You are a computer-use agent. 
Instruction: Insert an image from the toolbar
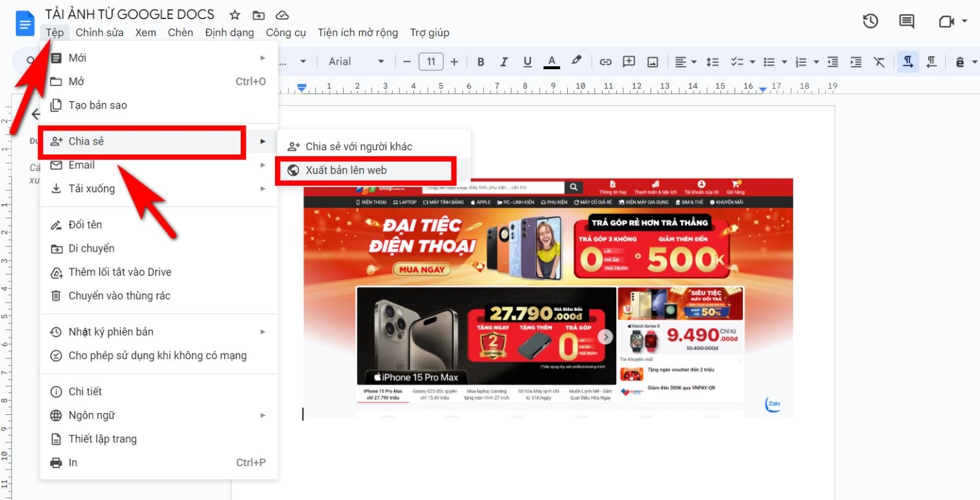pos(653,61)
